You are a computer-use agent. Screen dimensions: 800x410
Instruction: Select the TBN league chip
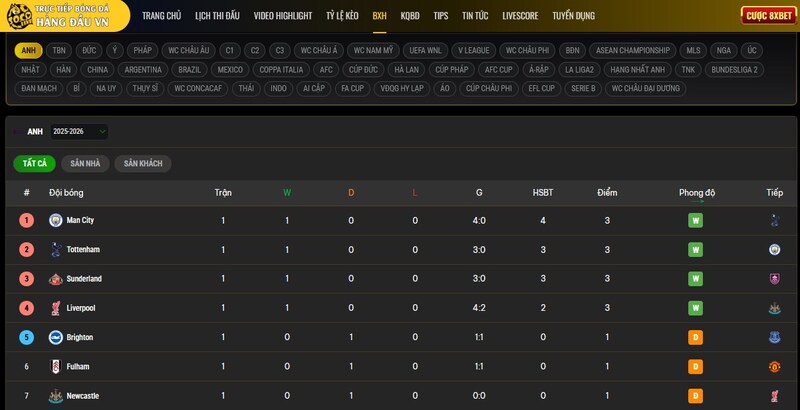coord(59,50)
